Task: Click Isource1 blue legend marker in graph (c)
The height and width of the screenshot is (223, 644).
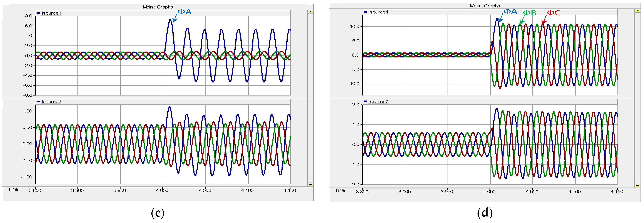Action: click(38, 13)
